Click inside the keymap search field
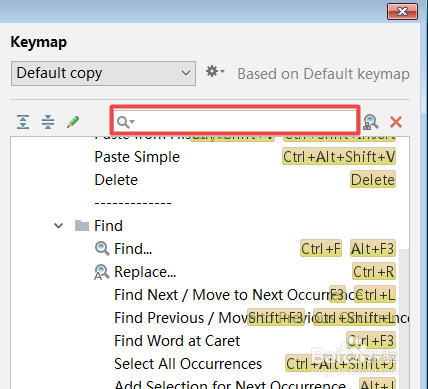 tap(235, 121)
